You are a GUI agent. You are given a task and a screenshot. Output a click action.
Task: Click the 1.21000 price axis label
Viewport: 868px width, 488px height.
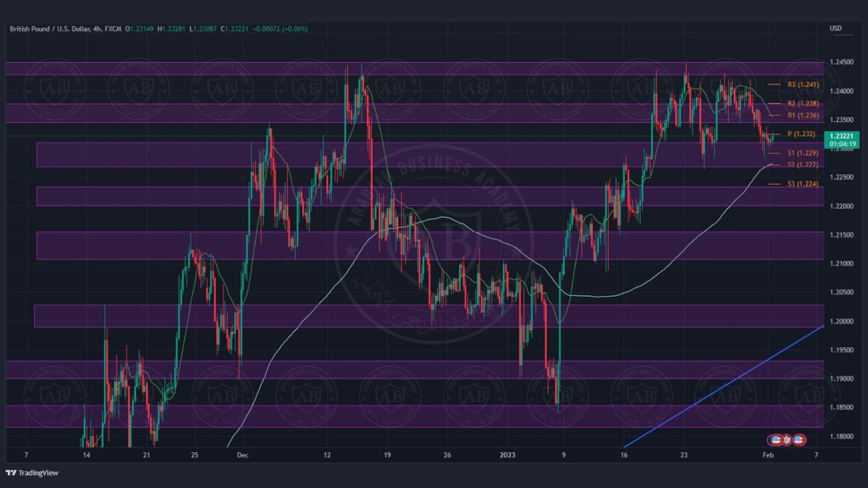tap(841, 264)
